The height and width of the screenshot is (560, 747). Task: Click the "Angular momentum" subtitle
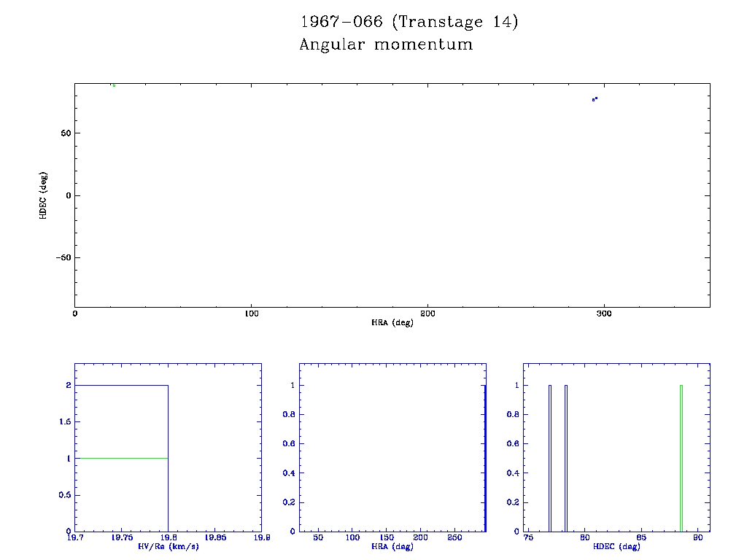click(386, 45)
